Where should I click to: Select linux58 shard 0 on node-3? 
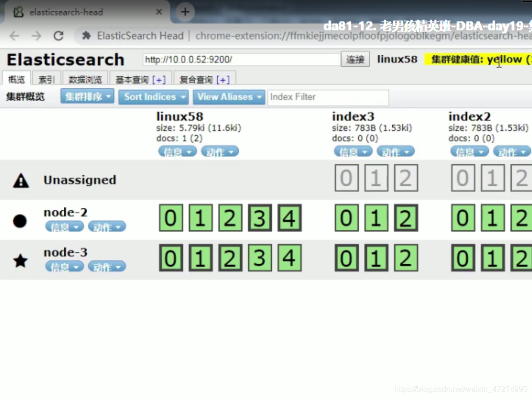171,258
